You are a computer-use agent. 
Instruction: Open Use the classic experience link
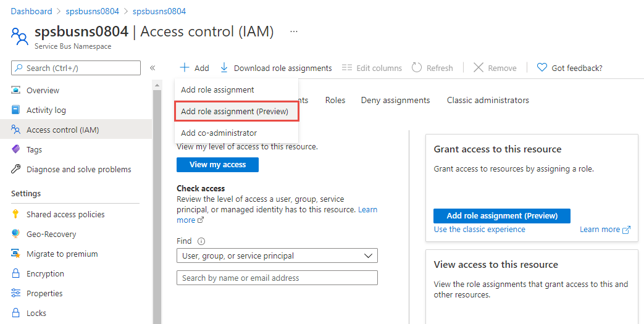coord(479,229)
